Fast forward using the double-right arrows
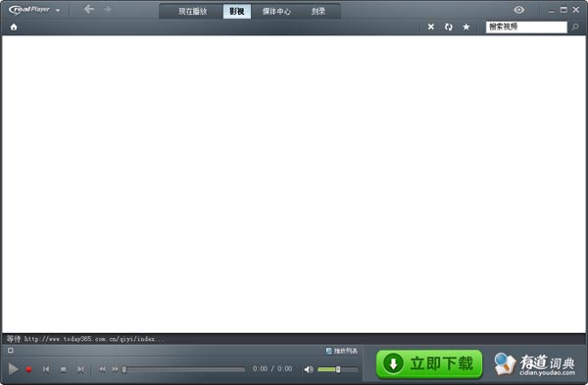This screenshot has width=588, height=385. (x=115, y=369)
